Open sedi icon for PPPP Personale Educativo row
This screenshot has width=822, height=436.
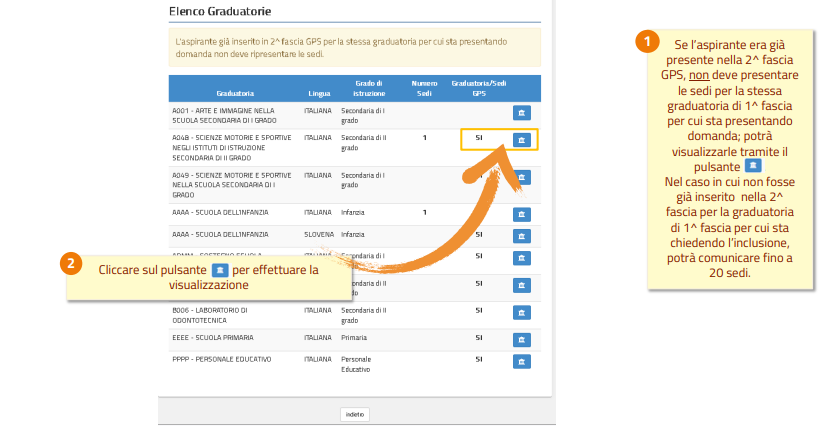(x=522, y=362)
